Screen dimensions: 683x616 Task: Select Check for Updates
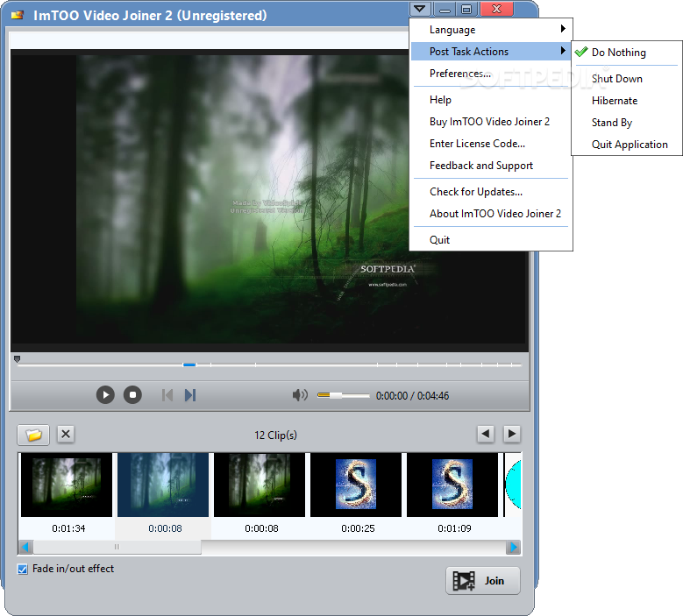pyautogui.click(x=491, y=192)
